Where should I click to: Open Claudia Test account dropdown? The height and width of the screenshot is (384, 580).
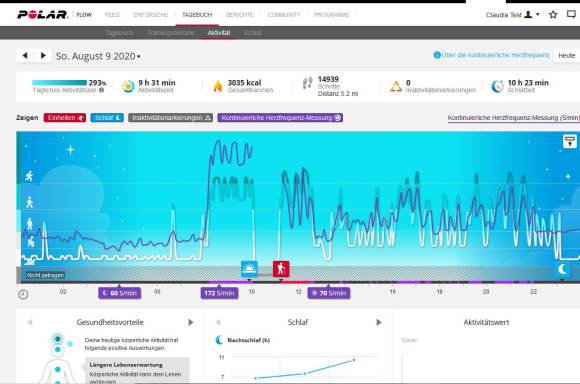coord(513,15)
